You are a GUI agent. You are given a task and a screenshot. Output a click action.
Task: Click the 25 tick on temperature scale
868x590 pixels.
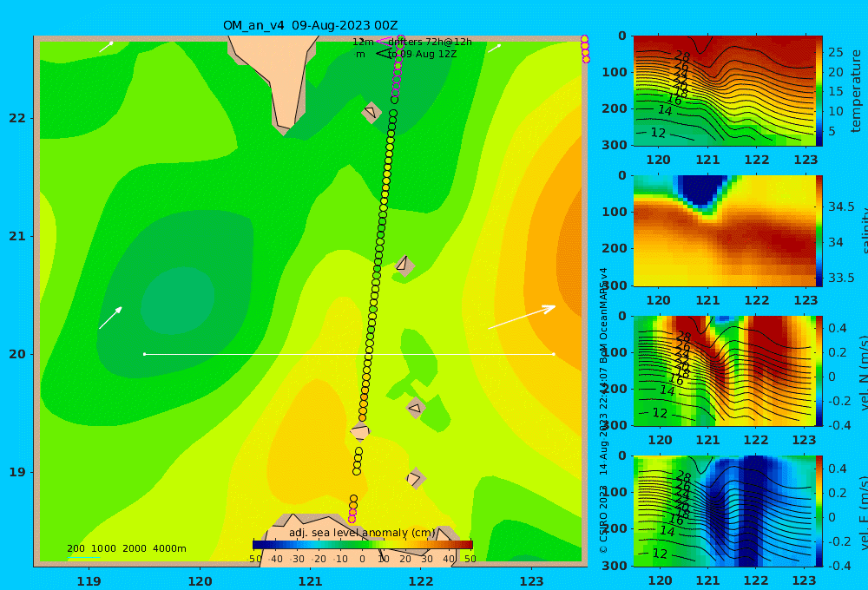836,53
